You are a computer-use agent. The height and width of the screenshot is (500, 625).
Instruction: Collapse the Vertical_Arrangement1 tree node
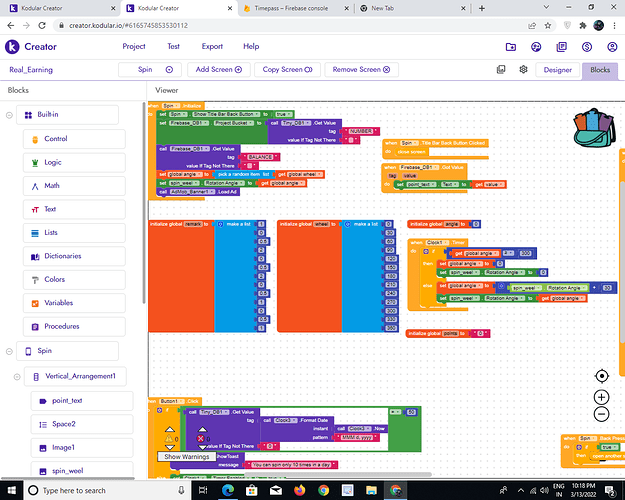point(17,377)
